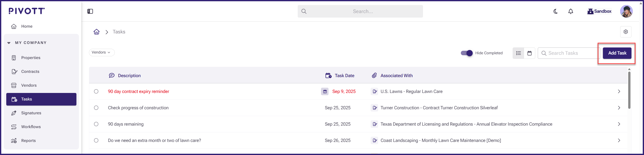Screen dimensions: 644x155
Task: Open the settings gear icon
Action: click(x=625, y=32)
